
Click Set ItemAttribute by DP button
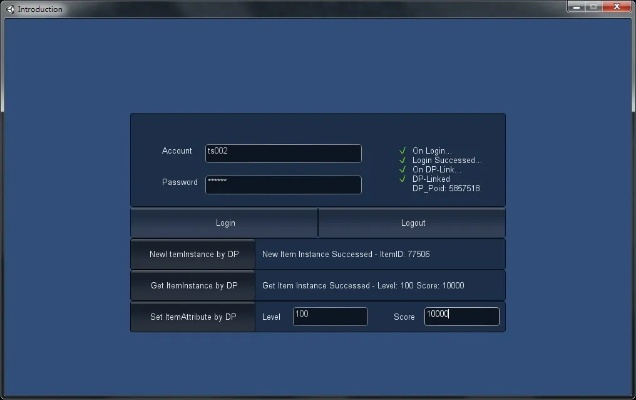click(193, 317)
